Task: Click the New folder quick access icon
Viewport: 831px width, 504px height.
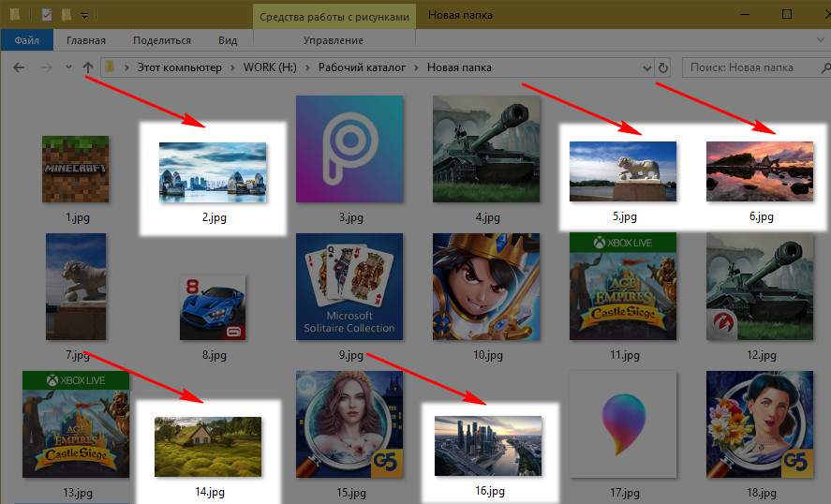Action: tap(66, 15)
